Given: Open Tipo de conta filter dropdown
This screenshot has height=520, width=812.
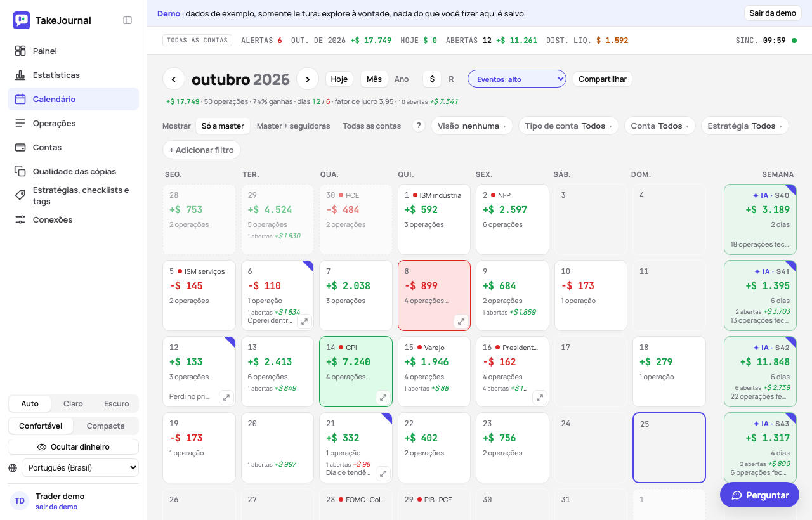Looking at the screenshot, I should pyautogui.click(x=569, y=126).
